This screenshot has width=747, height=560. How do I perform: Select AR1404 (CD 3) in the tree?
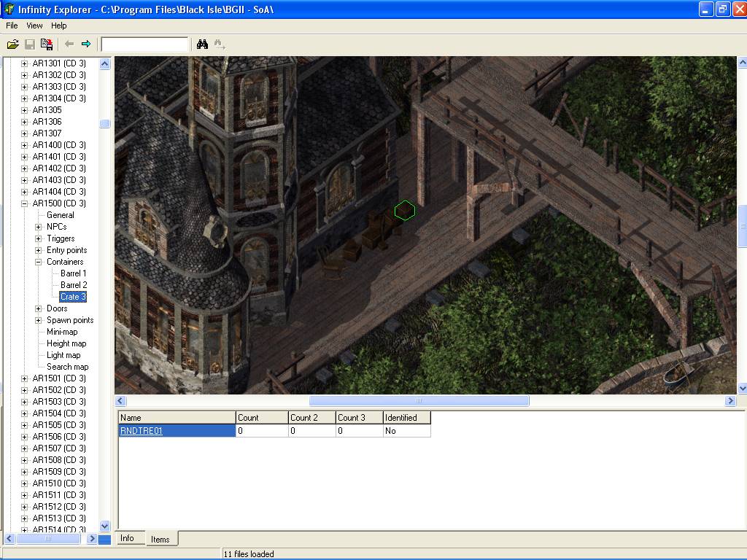pos(59,192)
